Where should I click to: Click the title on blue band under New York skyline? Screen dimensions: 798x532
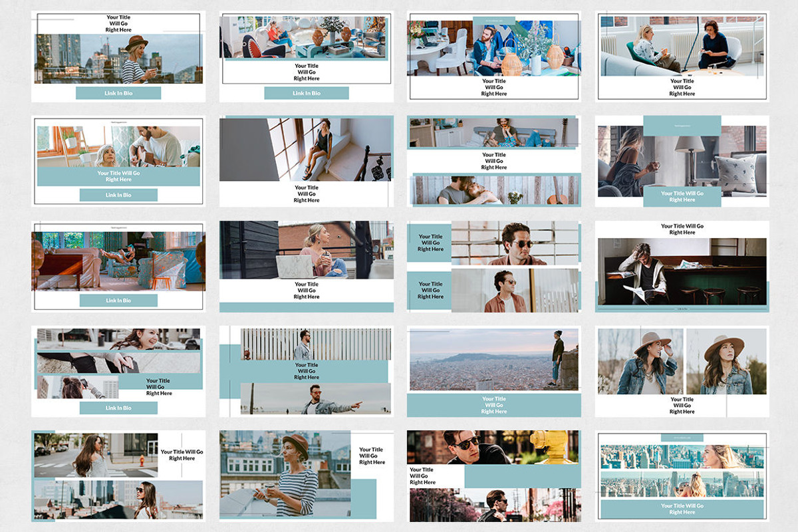(682, 509)
